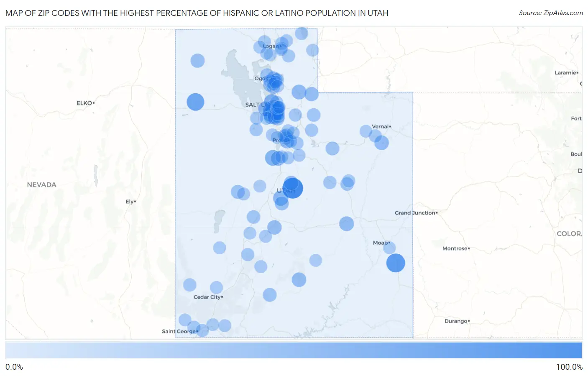Click the bubble directly north of Cedar City
The image size is (588, 376).
[216, 288]
